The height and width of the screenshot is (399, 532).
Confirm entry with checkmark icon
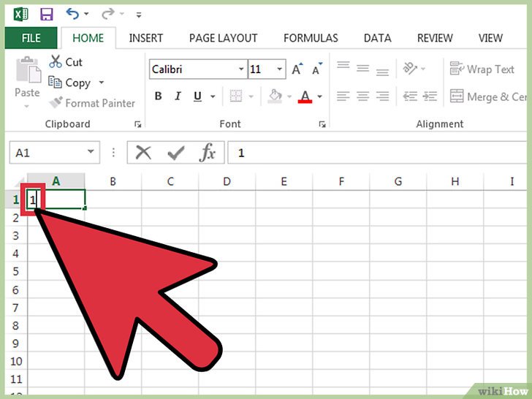coord(176,153)
